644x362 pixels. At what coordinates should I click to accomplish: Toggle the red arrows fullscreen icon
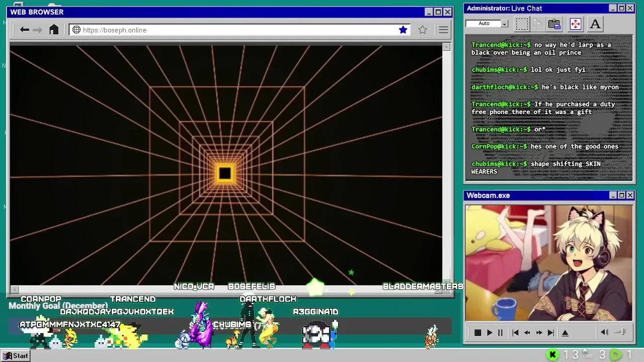pyautogui.click(x=575, y=24)
